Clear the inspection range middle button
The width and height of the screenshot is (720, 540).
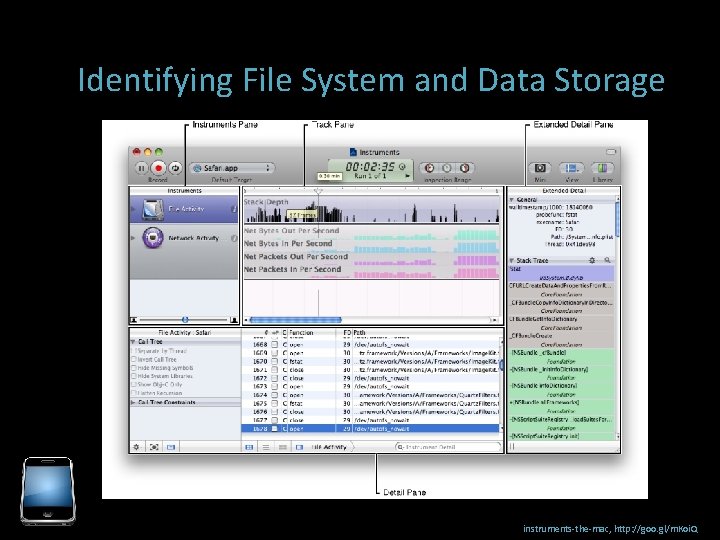(x=447, y=168)
